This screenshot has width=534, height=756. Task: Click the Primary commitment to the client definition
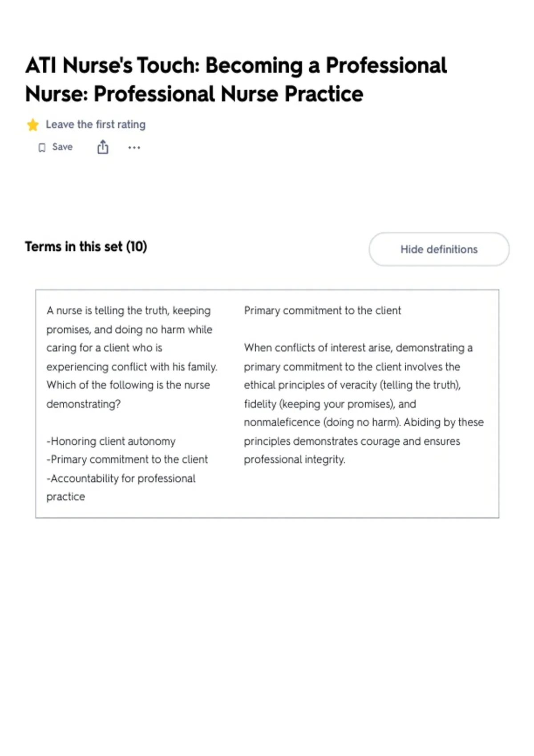tap(322, 310)
